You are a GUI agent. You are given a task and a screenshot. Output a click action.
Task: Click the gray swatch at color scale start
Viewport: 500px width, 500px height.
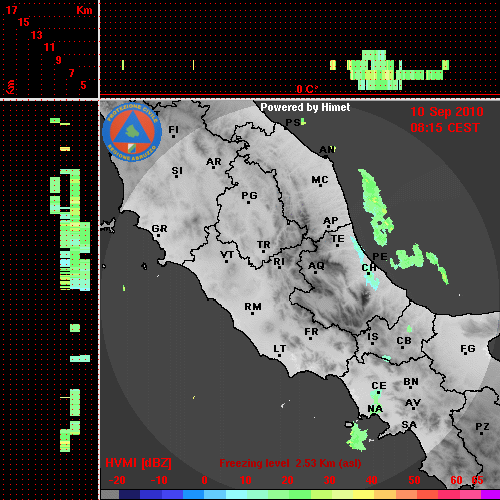click(x=110, y=494)
